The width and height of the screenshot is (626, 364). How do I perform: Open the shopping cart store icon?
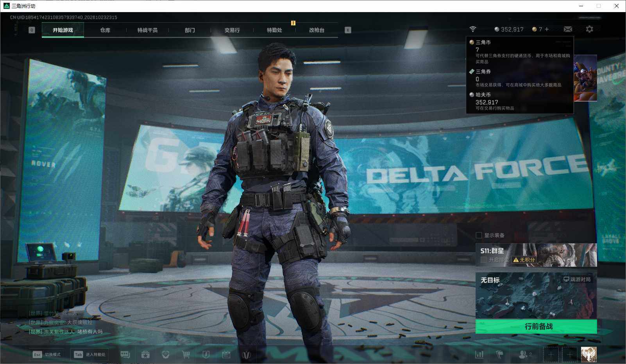[186, 355]
